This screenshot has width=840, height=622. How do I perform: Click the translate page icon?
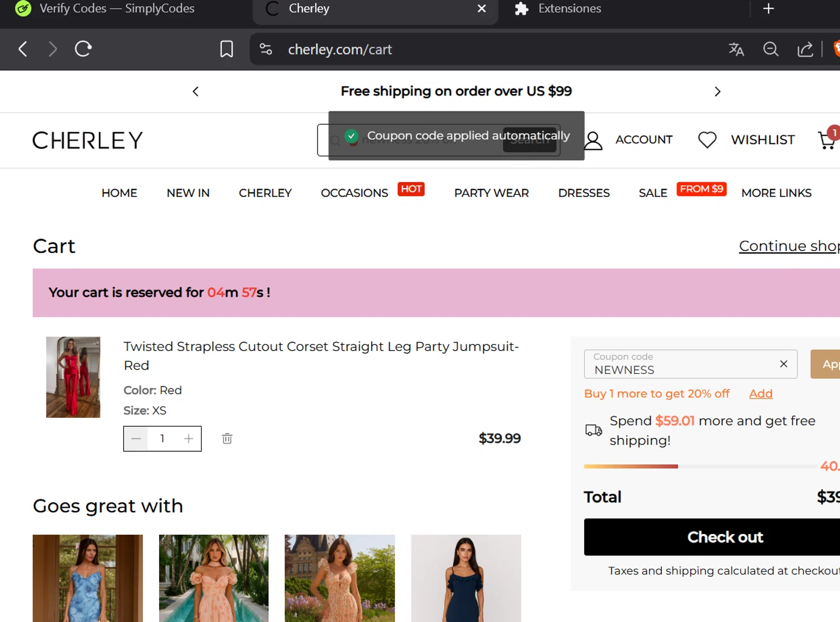[736, 49]
